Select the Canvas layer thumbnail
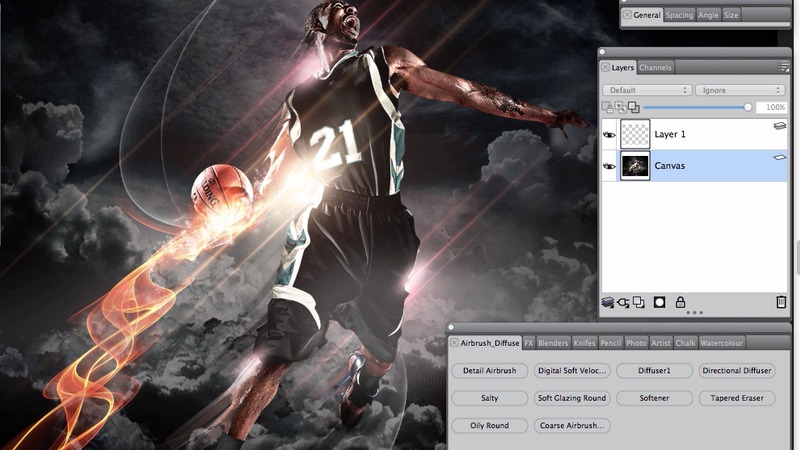The height and width of the screenshot is (450, 800). click(x=635, y=166)
